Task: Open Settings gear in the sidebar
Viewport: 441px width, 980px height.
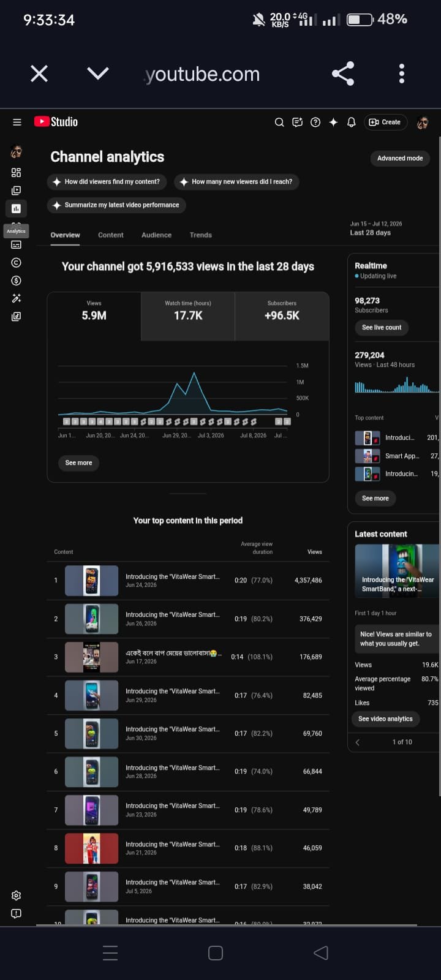Action: [x=17, y=895]
